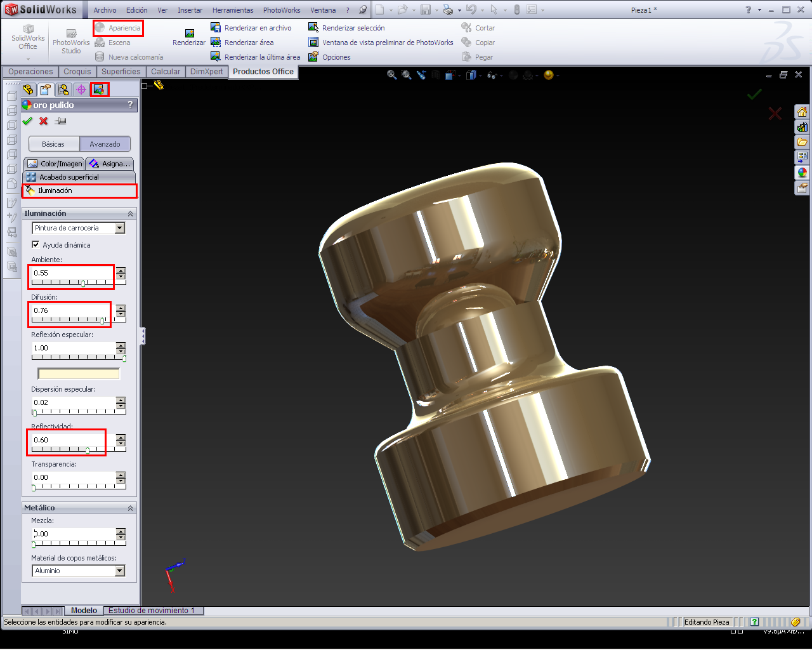Open the PropertyManager tab icon
812x650 pixels.
(x=46, y=90)
